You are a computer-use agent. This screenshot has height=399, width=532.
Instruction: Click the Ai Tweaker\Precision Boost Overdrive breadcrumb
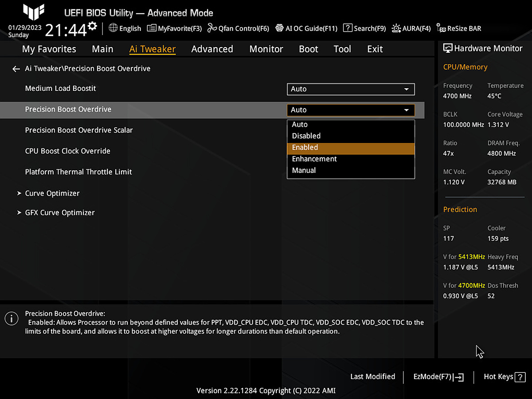click(x=88, y=69)
